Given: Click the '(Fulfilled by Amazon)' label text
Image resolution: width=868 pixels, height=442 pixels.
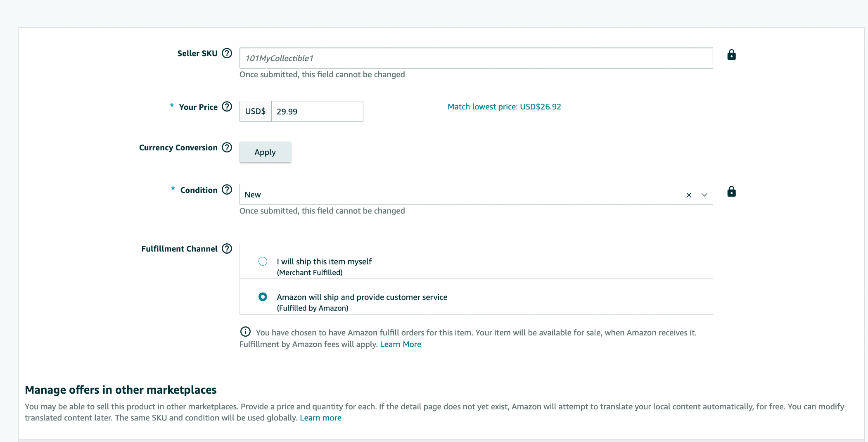Looking at the screenshot, I should [x=313, y=308].
